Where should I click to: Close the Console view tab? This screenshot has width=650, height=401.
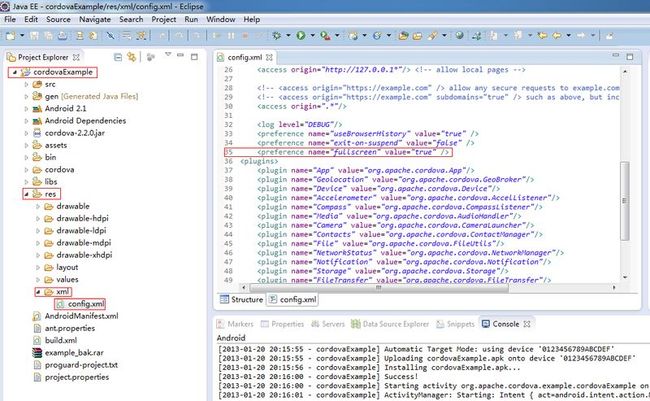[527, 324]
